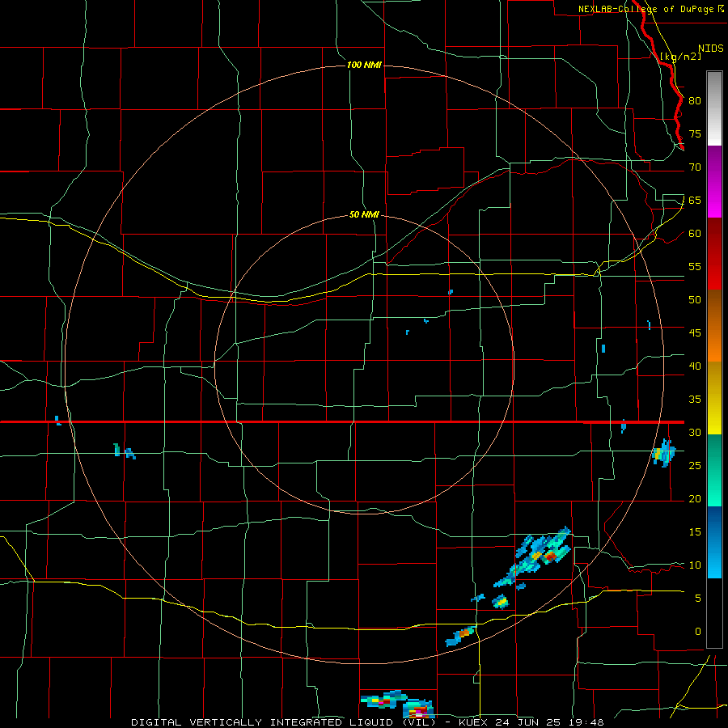Image resolution: width=728 pixels, height=728 pixels.
Task: Click the intense magenta-core cell at the bottom edge
Action: point(418,709)
